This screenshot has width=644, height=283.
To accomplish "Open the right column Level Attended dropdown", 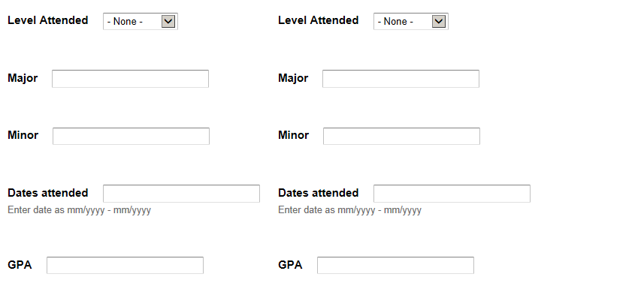I will 411,21.
